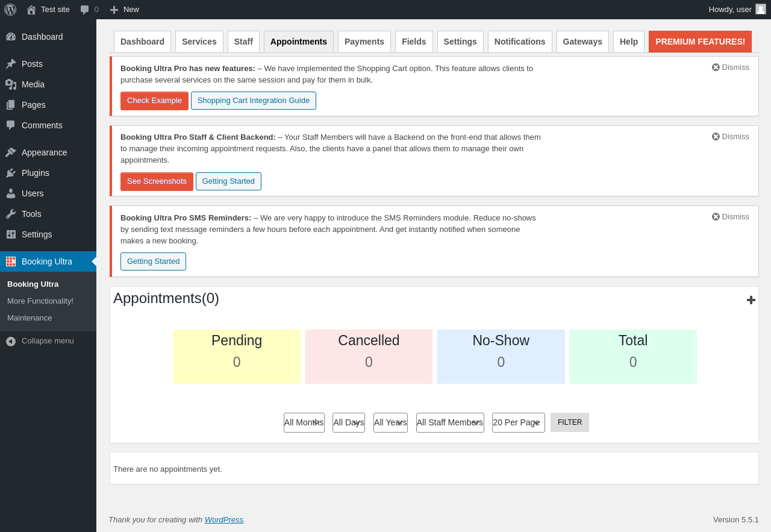Click the Version 5.5.1 footer text
771x532 pixels.
click(x=736, y=520)
